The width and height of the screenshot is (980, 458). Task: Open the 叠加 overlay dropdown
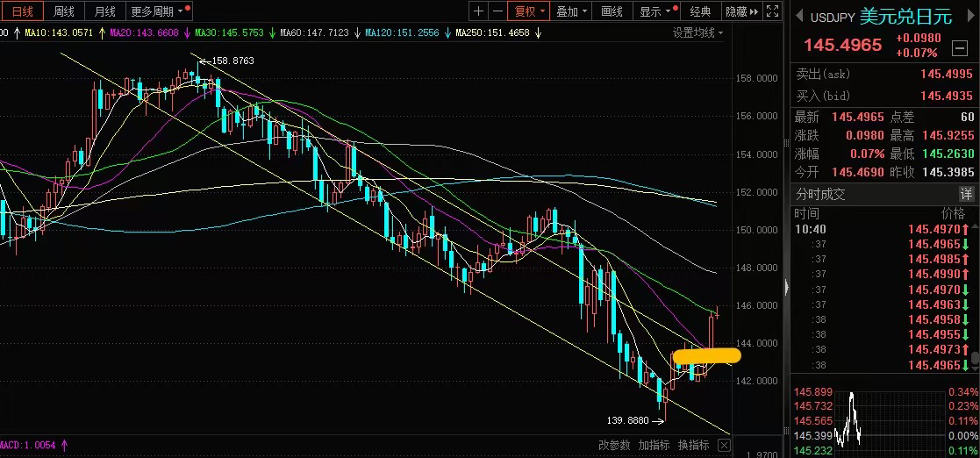[572, 11]
